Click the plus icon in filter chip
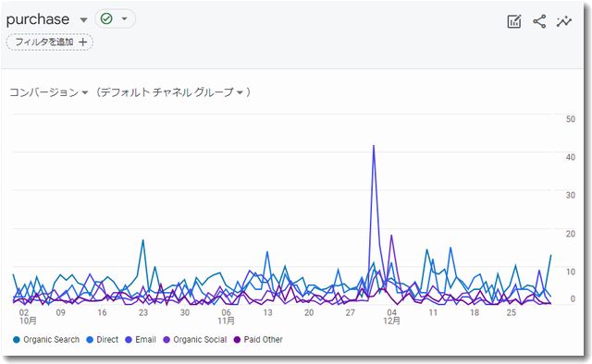The height and width of the screenshot is (364, 592). coord(82,42)
